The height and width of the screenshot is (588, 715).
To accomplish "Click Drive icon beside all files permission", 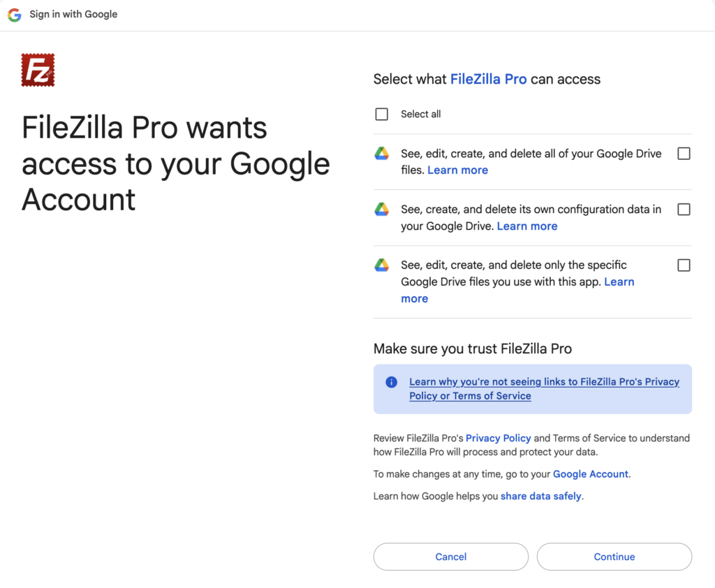I will pos(381,154).
